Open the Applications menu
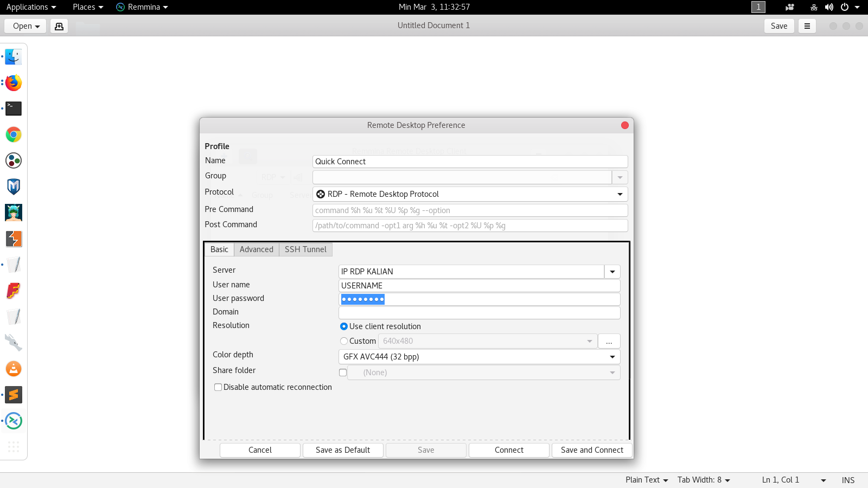The image size is (868, 488). (x=31, y=7)
